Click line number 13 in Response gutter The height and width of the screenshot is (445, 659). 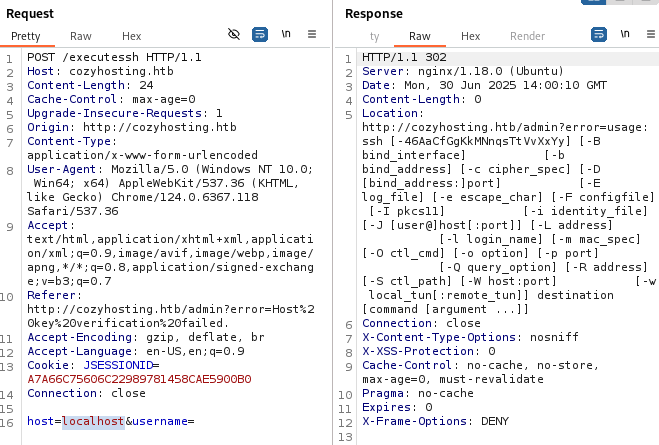[x=345, y=437]
